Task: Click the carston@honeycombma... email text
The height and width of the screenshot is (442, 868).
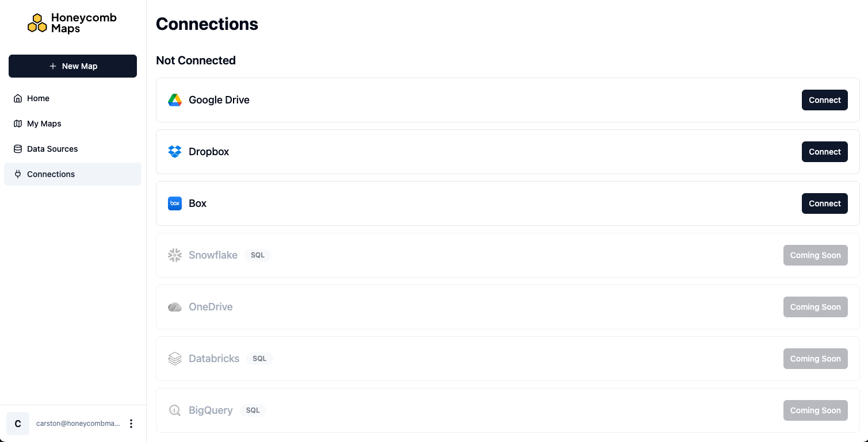Action: (78, 423)
